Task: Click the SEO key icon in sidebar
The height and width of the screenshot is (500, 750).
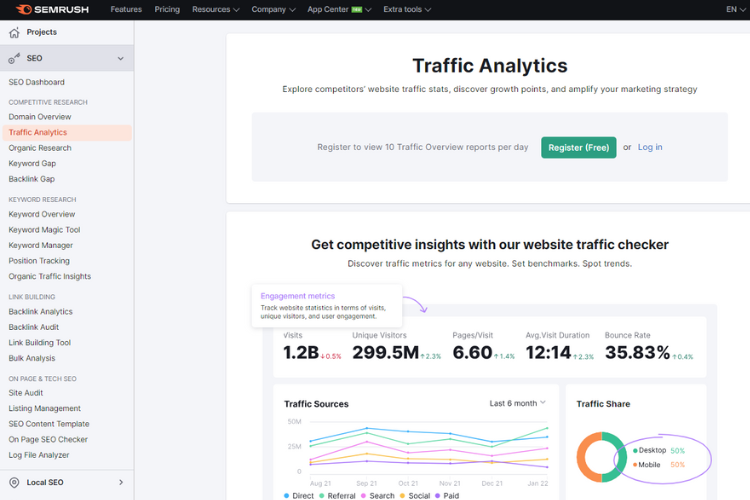Action: 14,58
